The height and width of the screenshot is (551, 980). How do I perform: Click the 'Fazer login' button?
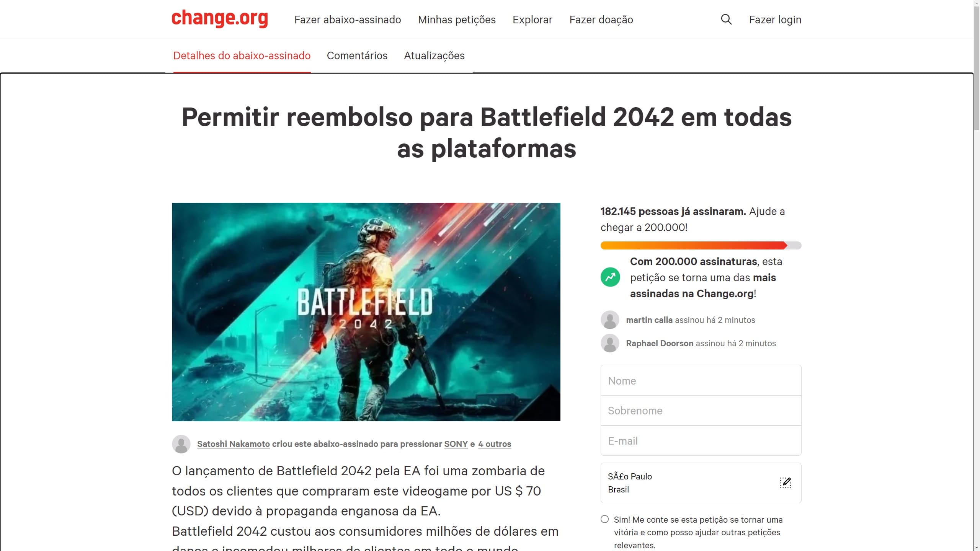pyautogui.click(x=775, y=20)
